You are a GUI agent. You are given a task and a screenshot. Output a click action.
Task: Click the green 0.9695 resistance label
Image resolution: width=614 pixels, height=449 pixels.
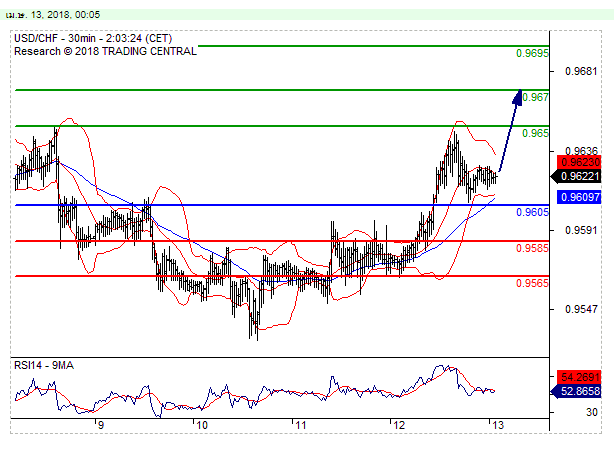[x=532, y=53]
